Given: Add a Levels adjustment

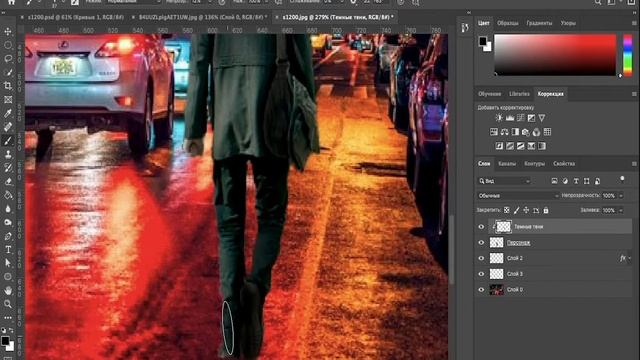Looking at the screenshot, I should pos(510,118).
